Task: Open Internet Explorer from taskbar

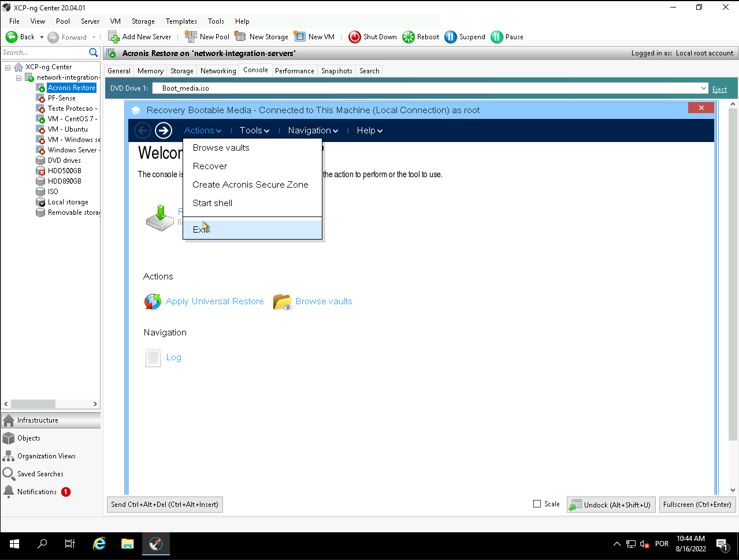Action: pyautogui.click(x=99, y=544)
